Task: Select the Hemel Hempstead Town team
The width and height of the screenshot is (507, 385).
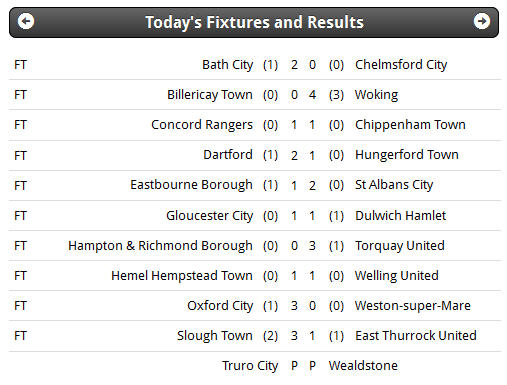Action: coord(182,276)
